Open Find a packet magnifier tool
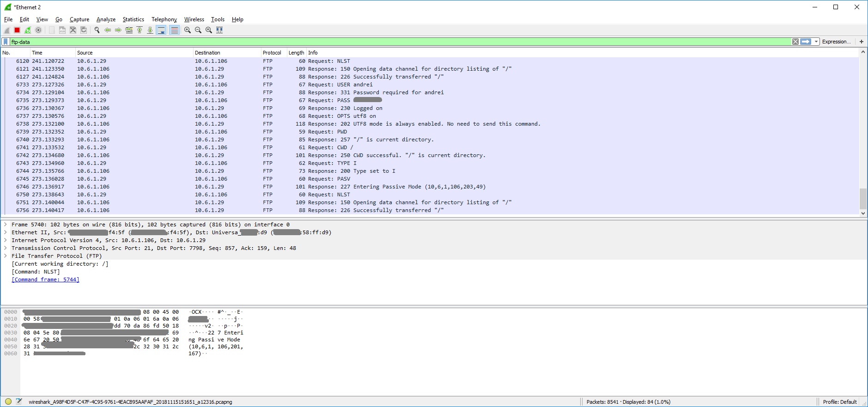868x407 pixels. point(97,30)
